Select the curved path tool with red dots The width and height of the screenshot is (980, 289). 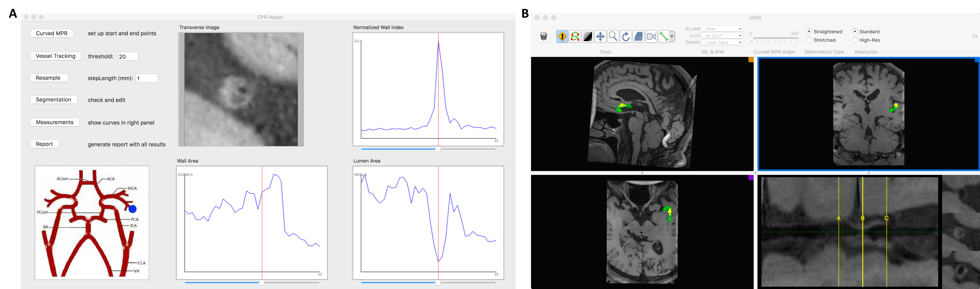575,36
